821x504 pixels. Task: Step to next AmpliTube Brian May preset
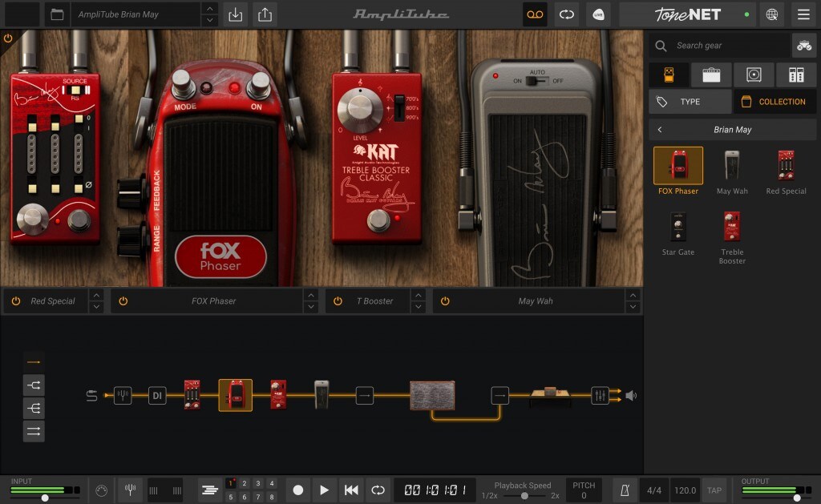click(209, 20)
